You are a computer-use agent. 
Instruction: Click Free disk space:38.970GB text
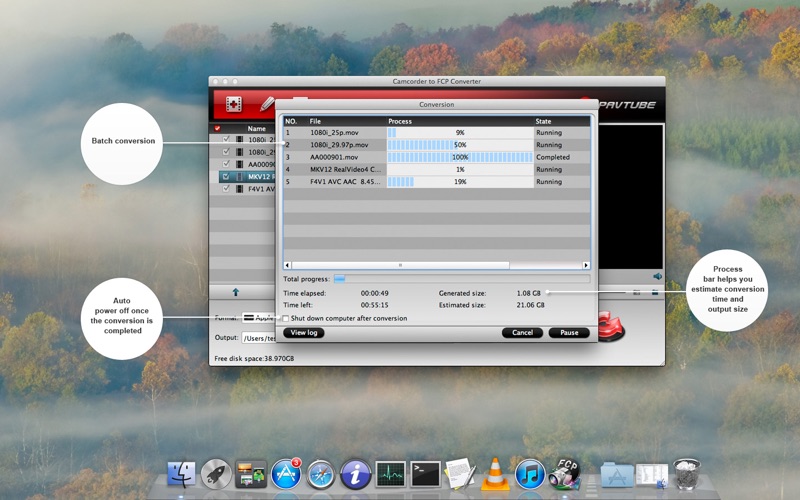point(254,359)
